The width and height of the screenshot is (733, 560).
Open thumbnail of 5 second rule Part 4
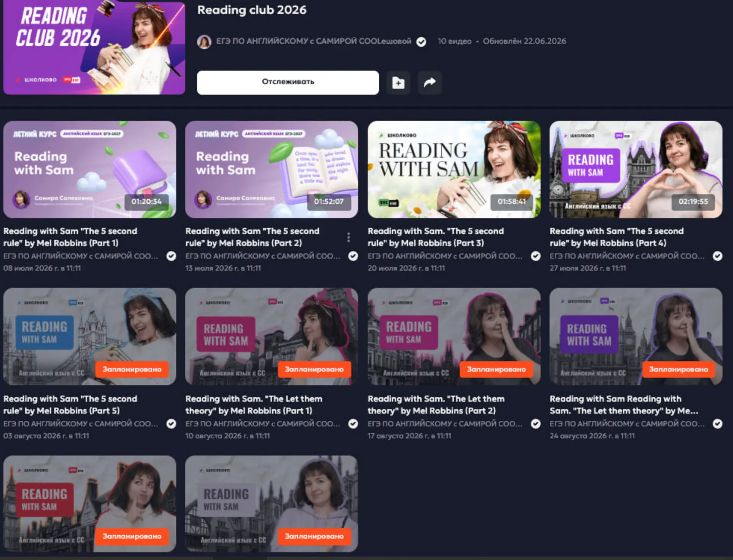pyautogui.click(x=636, y=169)
